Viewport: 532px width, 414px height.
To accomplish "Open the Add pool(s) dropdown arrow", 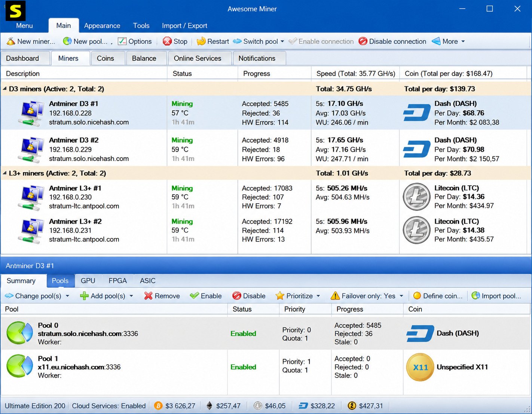I will tap(131, 296).
